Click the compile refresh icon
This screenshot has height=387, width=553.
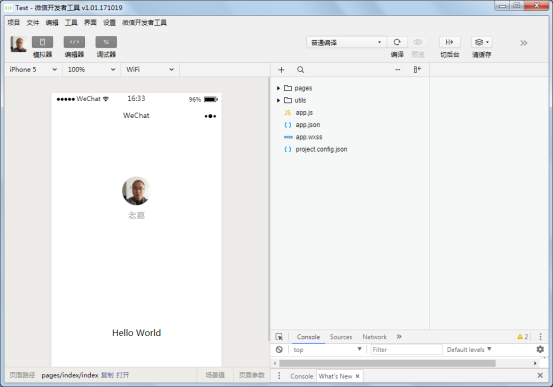(x=397, y=42)
